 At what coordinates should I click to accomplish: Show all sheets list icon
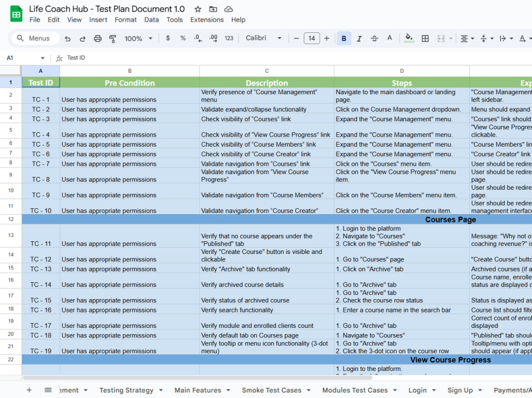tap(48, 390)
